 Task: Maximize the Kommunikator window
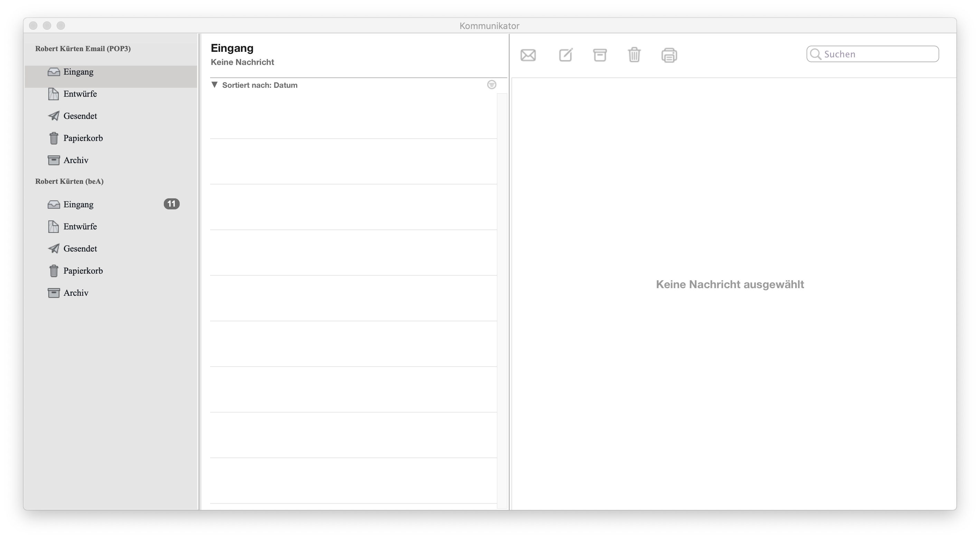tap(61, 26)
